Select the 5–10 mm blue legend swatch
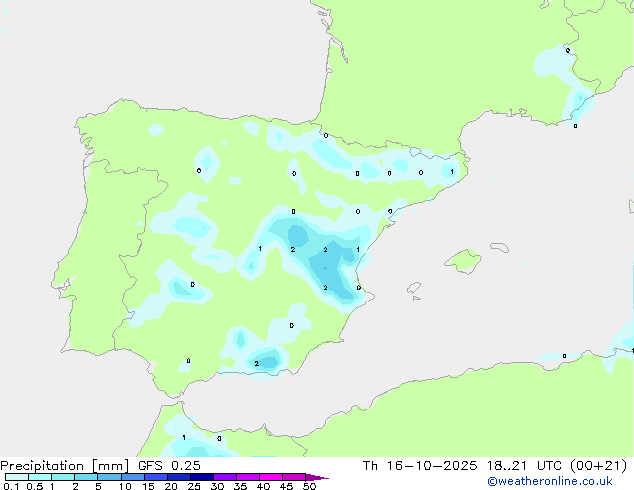This screenshot has height=490, width=634. click(109, 477)
